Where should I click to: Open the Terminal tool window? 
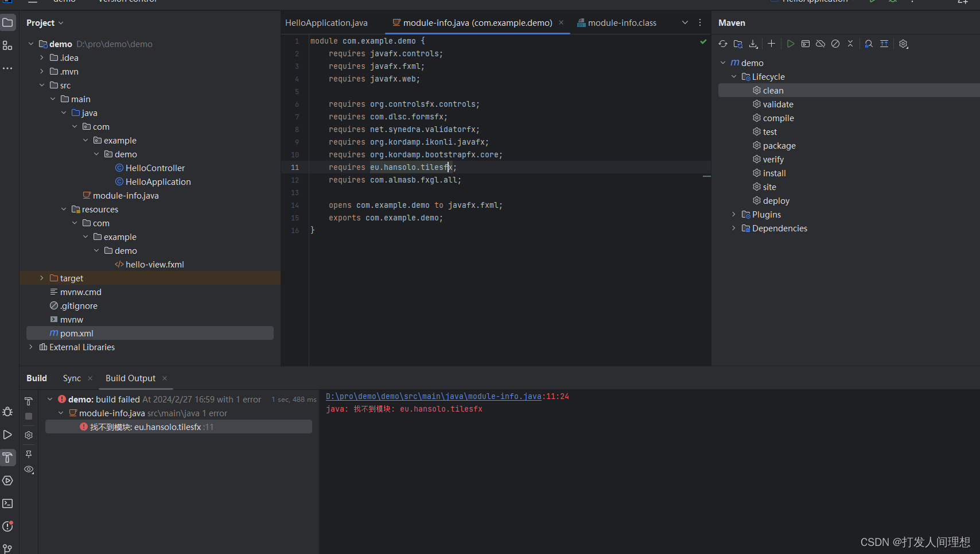point(7,503)
